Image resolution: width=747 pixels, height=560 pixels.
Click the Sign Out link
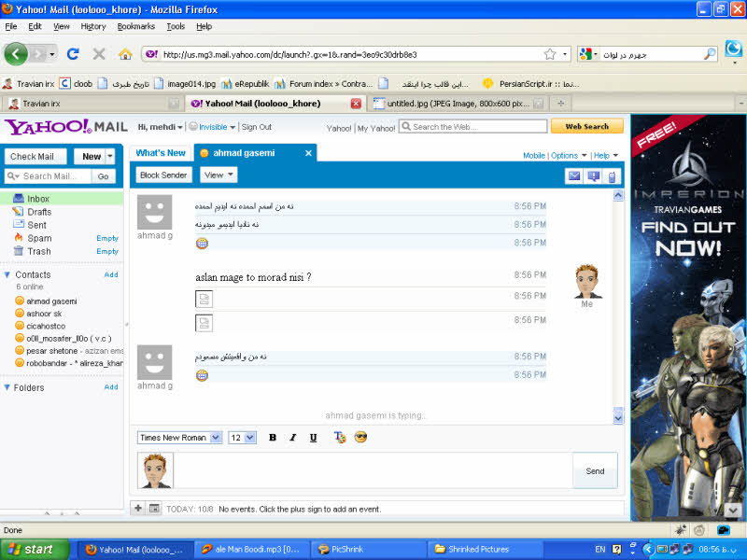tap(256, 127)
